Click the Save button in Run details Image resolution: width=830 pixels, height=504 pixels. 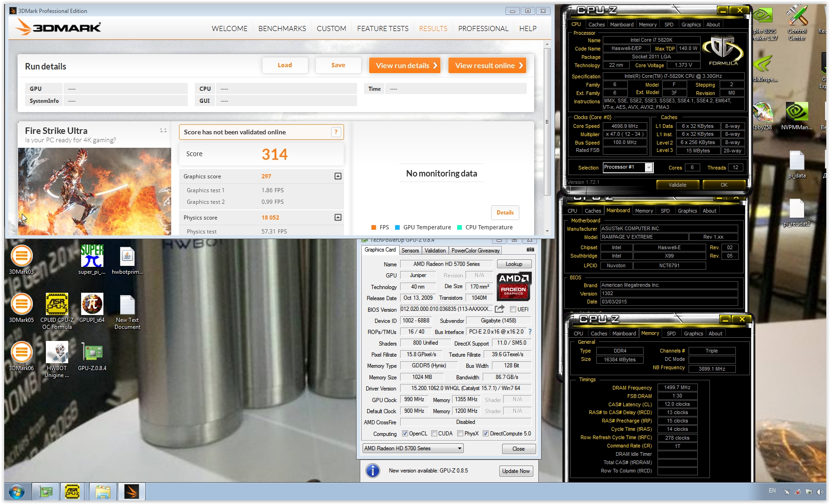tap(338, 65)
